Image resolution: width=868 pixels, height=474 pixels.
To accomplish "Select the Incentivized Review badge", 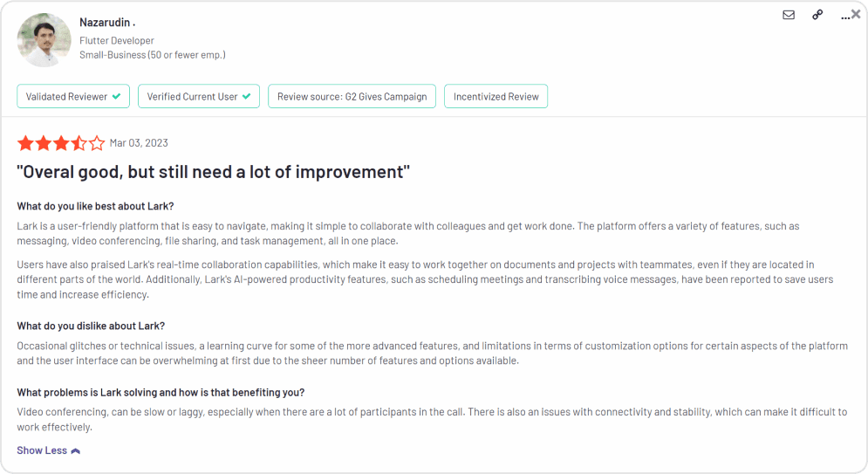I will [x=496, y=96].
